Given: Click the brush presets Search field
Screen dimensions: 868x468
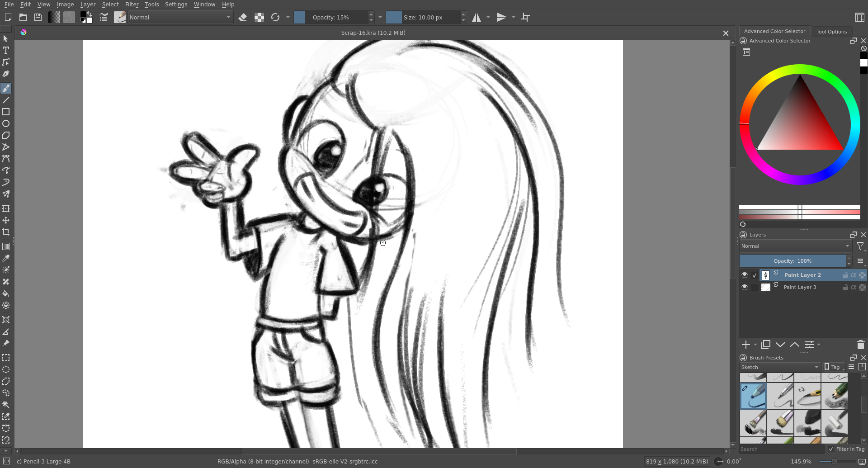Looking at the screenshot, I should coord(781,449).
